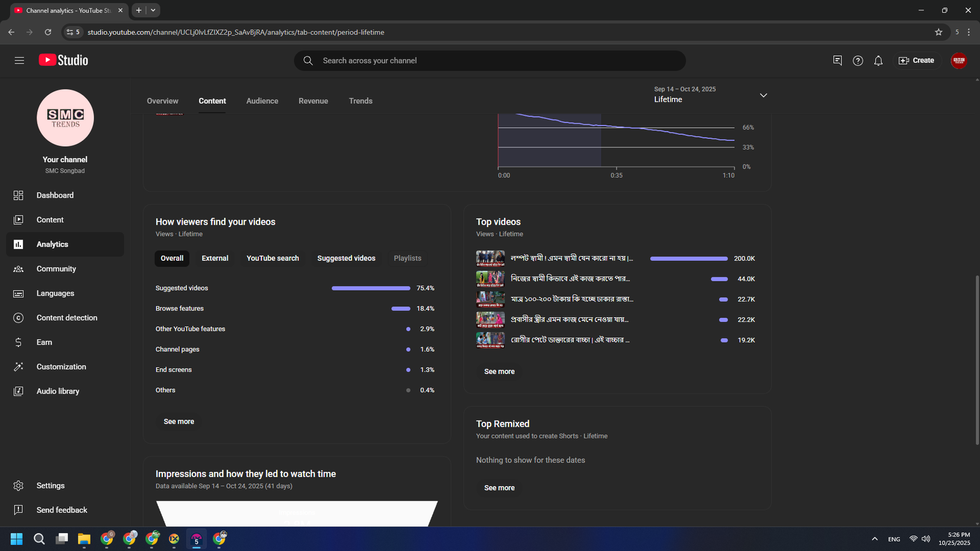Click See more under Top videos
The height and width of the screenshot is (551, 980).
pyautogui.click(x=499, y=372)
